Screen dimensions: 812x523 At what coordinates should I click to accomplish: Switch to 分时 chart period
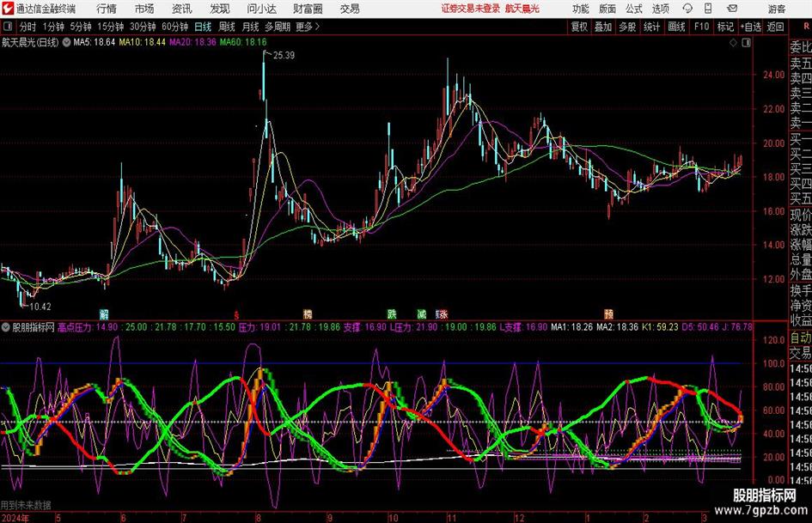[x=27, y=27]
